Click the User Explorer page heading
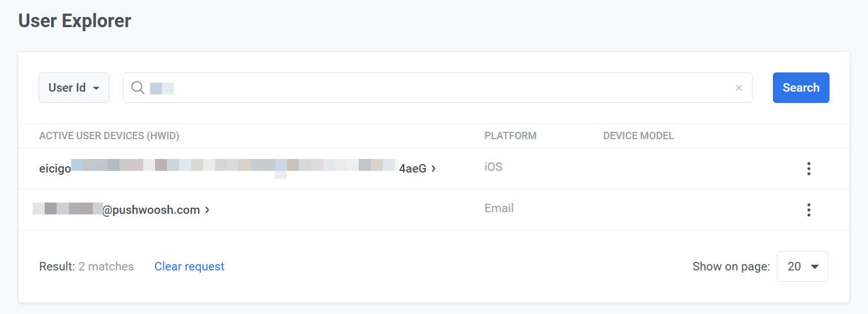 75,21
